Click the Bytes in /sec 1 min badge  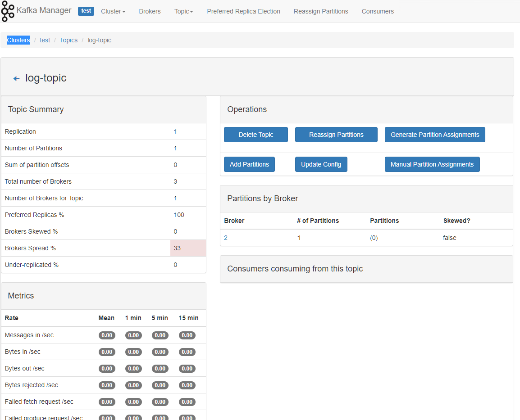133,352
